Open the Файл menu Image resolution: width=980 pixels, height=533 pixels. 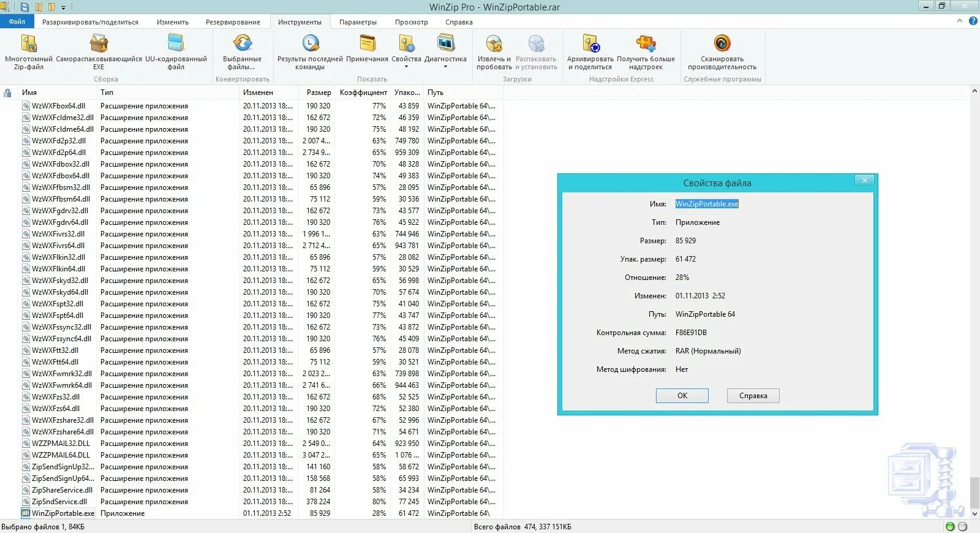point(17,21)
